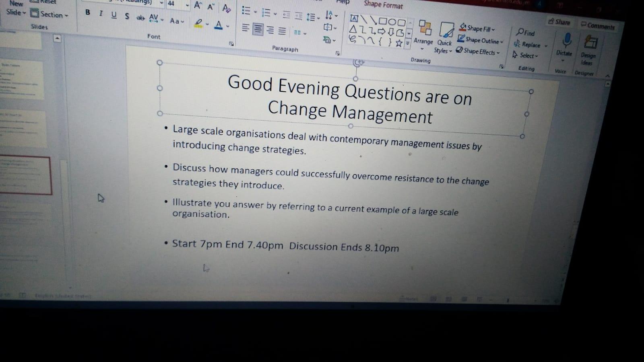Toggle Strikethrough formatting

140,17
